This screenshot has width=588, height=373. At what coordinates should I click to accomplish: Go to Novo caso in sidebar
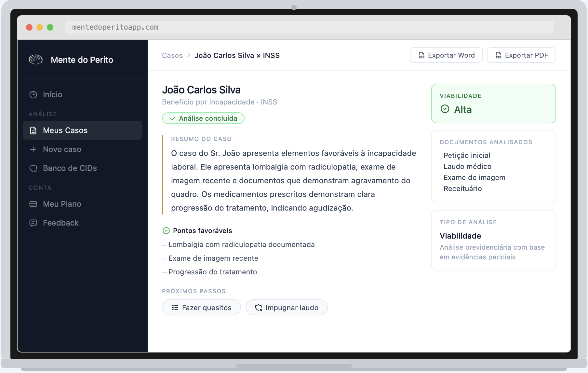point(83,149)
